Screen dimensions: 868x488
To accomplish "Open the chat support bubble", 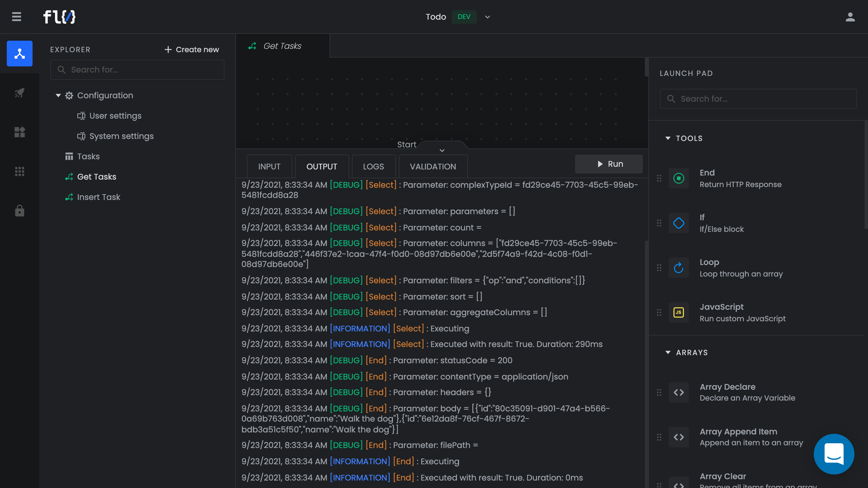I will pos(834,454).
